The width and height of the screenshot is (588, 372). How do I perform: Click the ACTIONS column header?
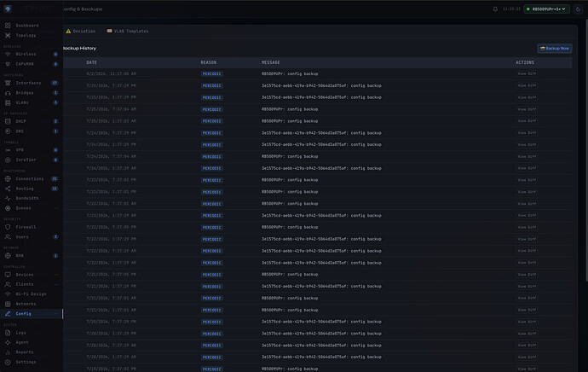(525, 62)
